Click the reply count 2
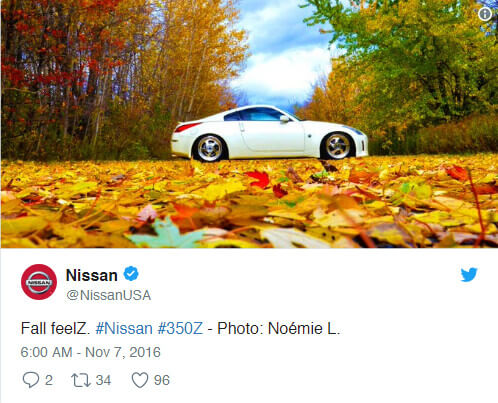 pyautogui.click(x=49, y=380)
